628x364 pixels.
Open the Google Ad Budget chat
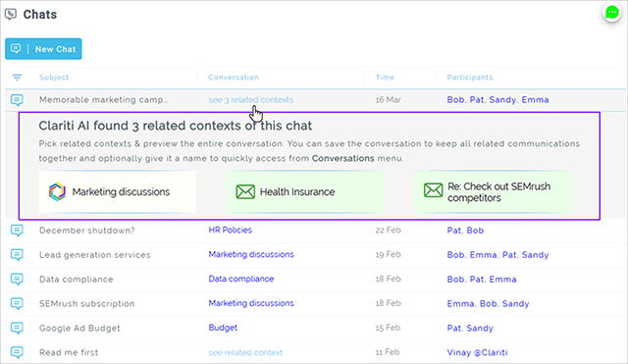[x=79, y=328]
